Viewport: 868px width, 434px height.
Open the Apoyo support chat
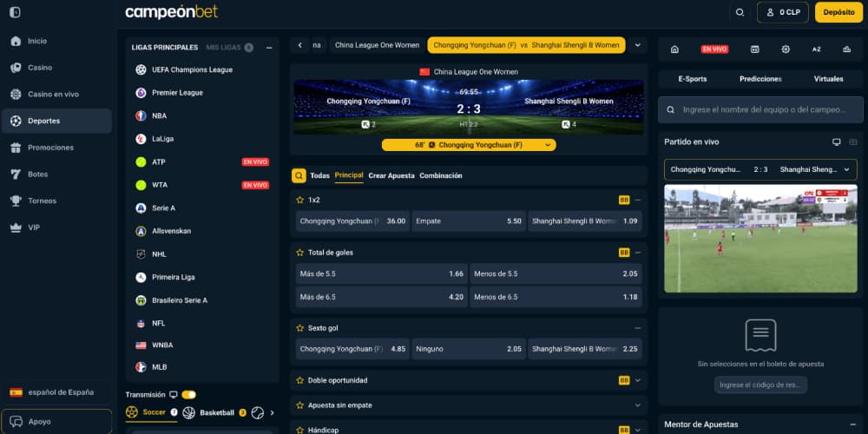click(x=56, y=422)
